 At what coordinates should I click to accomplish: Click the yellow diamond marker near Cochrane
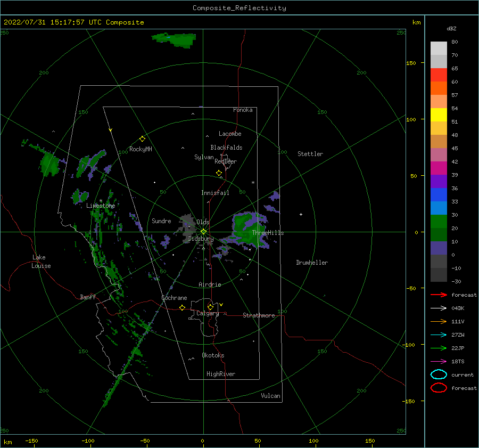click(x=182, y=307)
